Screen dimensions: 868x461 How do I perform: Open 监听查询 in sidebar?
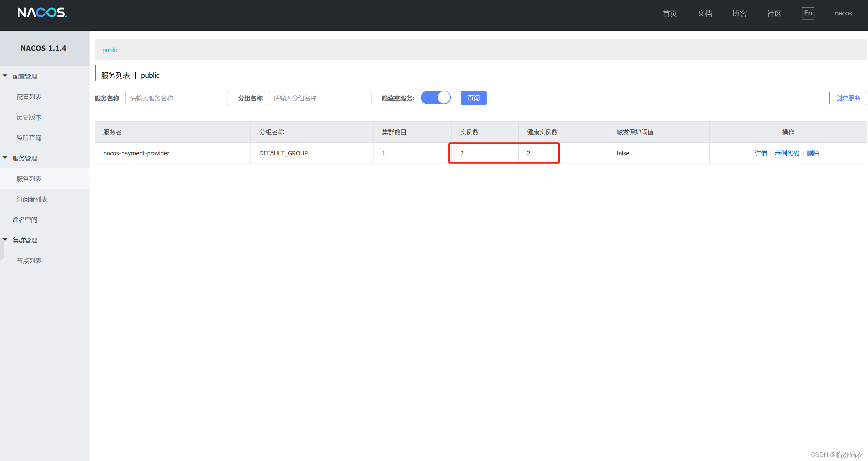[29, 138]
